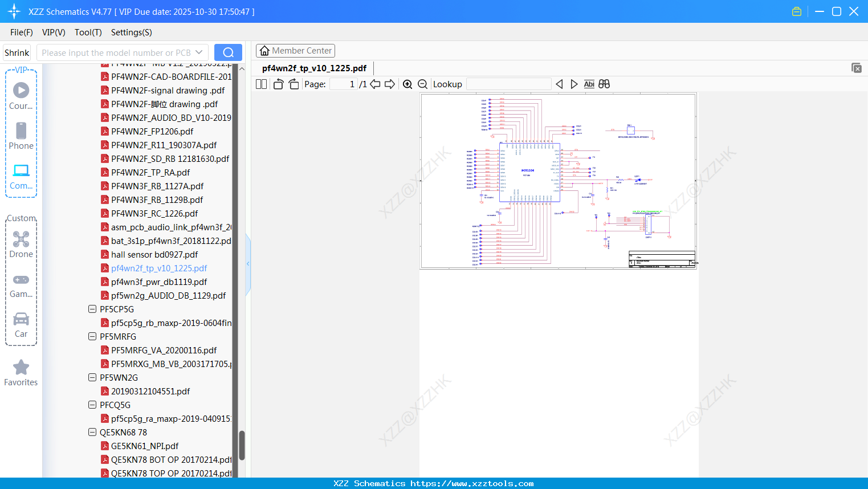Click the file tree vertical scrollbar thumb
Screen dimensions: 868x489
coord(242,445)
